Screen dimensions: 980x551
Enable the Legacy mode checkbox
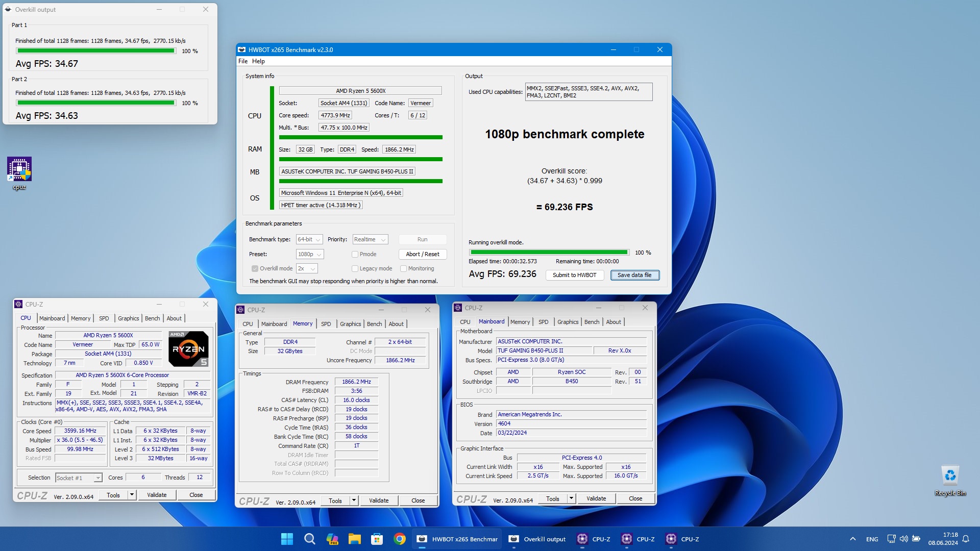click(355, 268)
